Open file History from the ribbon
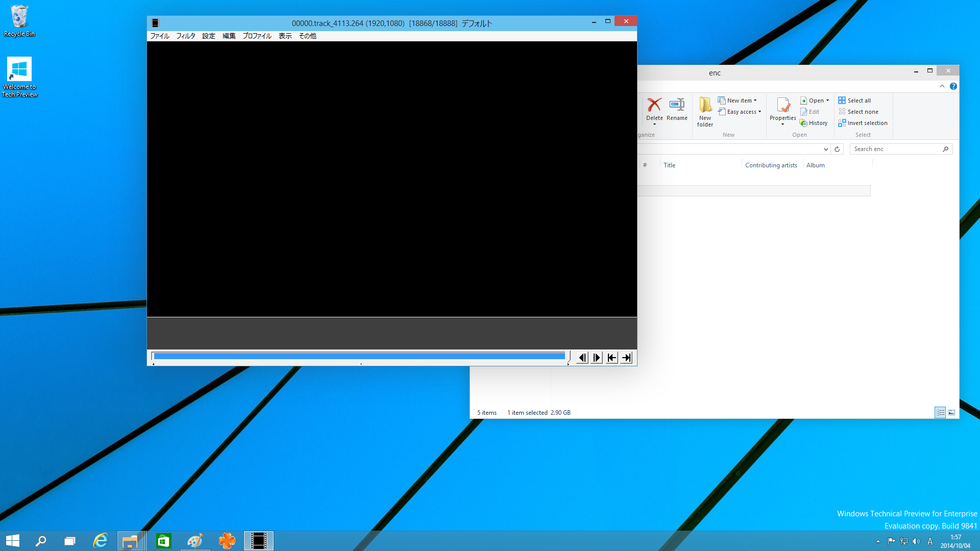Image resolution: width=980 pixels, height=551 pixels. click(814, 123)
